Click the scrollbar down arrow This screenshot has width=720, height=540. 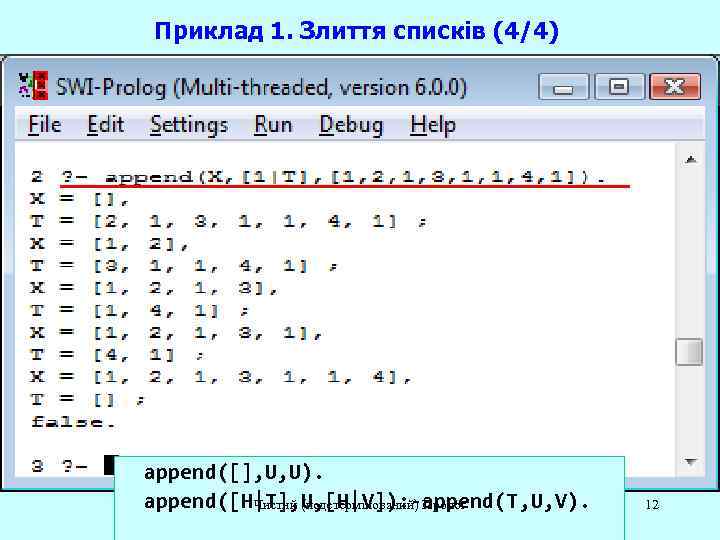pyautogui.click(x=690, y=461)
